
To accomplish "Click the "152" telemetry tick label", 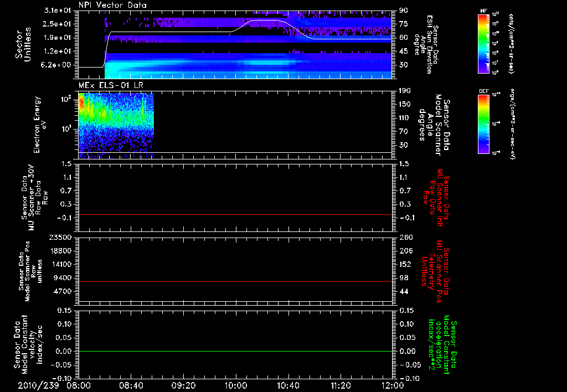I will (406, 264).
